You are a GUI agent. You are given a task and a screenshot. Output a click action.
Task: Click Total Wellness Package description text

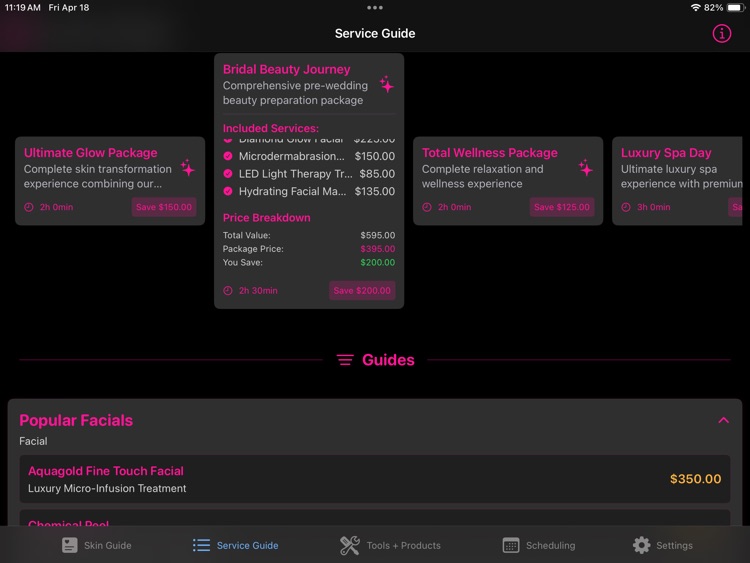coord(482,176)
